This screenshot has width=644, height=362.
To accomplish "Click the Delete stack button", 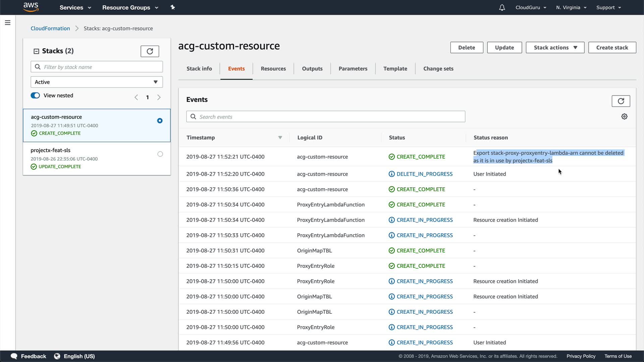I will (x=466, y=48).
